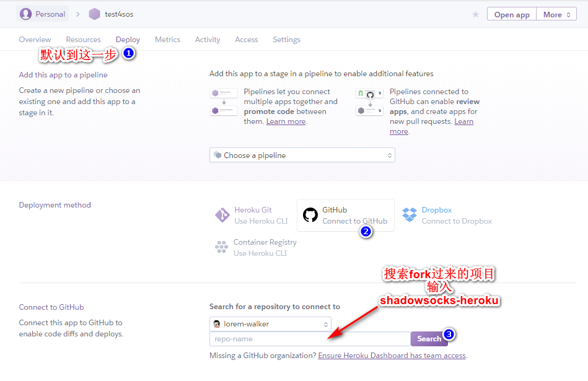
Task: Click test4sos in the breadcrumb
Action: (x=119, y=14)
